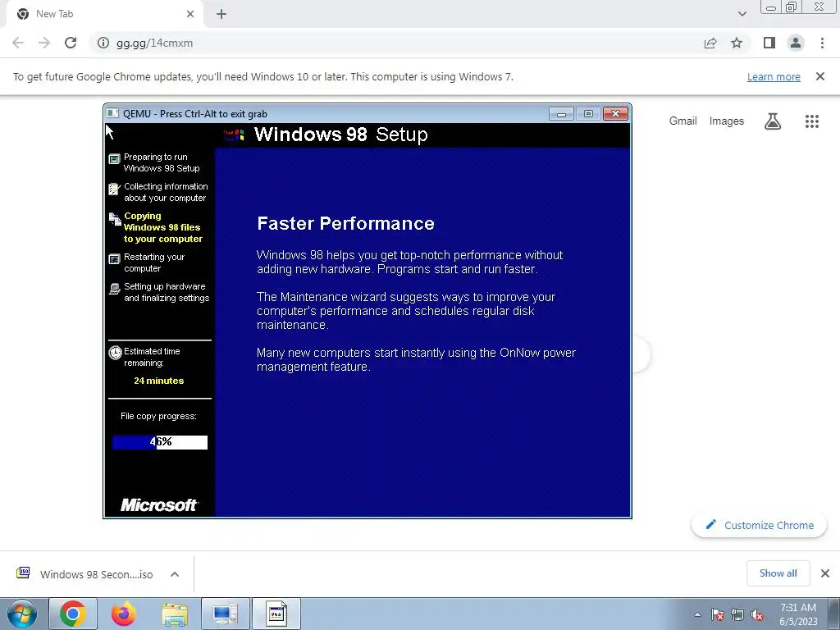This screenshot has width=840, height=630.
Task: Open File Explorer from the taskbar
Action: (175, 614)
